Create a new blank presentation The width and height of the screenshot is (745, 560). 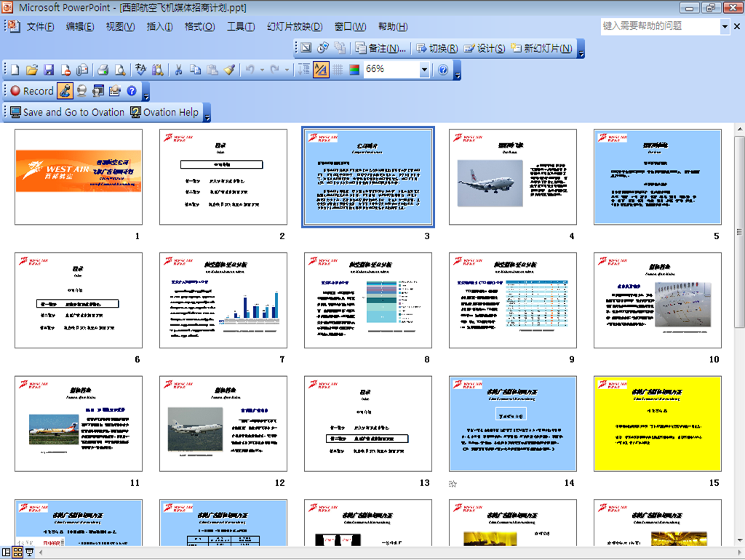click(15, 70)
